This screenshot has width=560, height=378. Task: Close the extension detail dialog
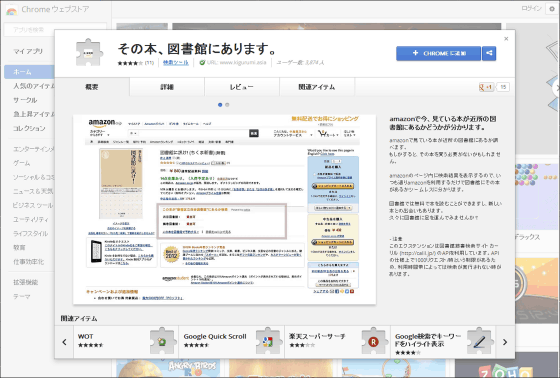tap(506, 39)
